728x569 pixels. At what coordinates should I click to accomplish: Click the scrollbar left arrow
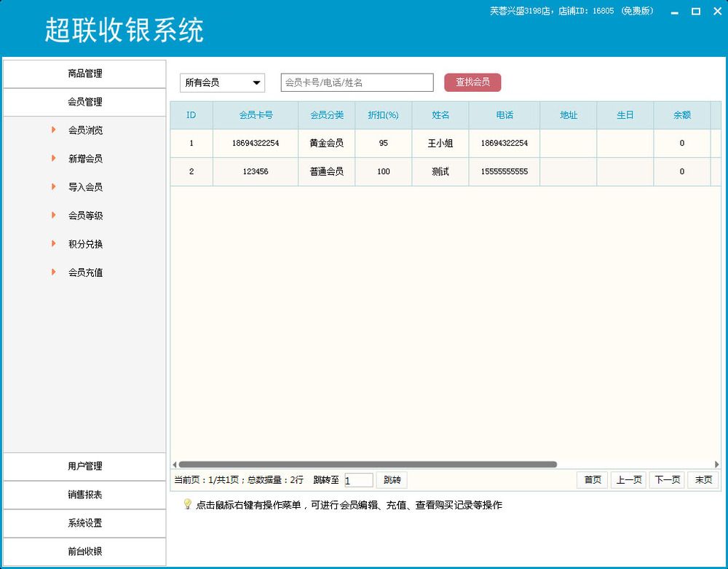pos(175,465)
